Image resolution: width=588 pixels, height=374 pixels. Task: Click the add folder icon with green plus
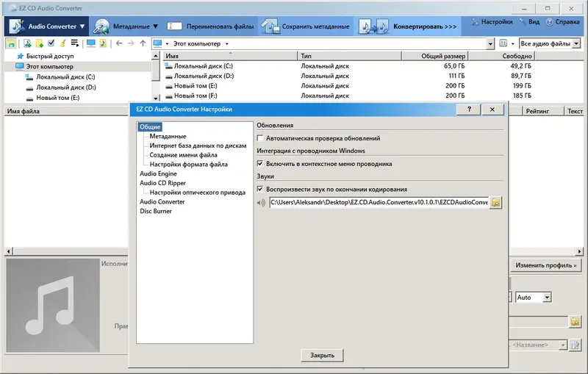point(39,43)
